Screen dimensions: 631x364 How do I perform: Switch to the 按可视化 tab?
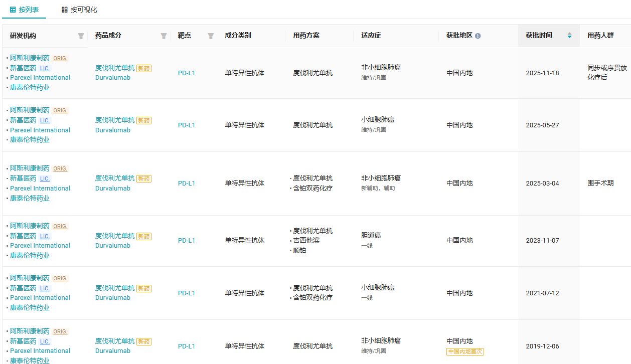pyautogui.click(x=79, y=10)
